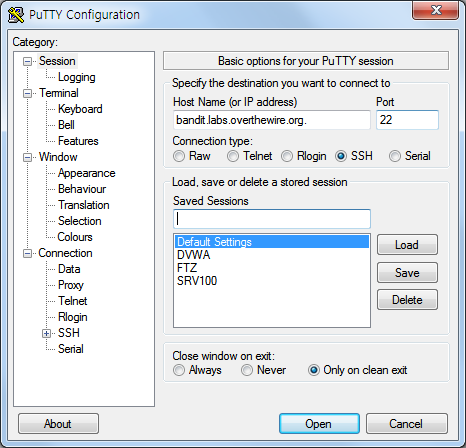Click the Host Name input field

272,120
